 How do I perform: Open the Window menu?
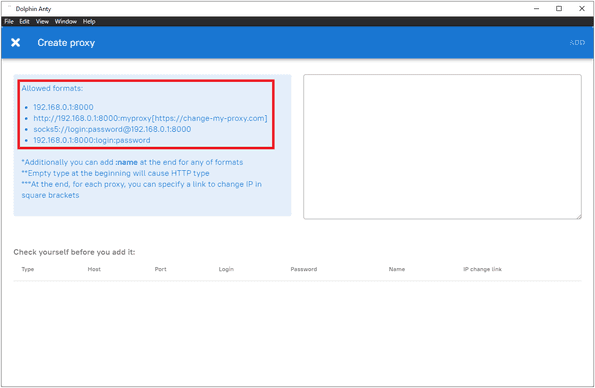[66, 22]
